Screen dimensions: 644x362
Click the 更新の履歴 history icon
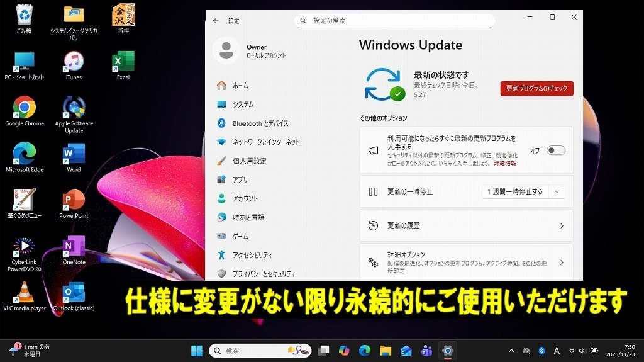(x=373, y=225)
